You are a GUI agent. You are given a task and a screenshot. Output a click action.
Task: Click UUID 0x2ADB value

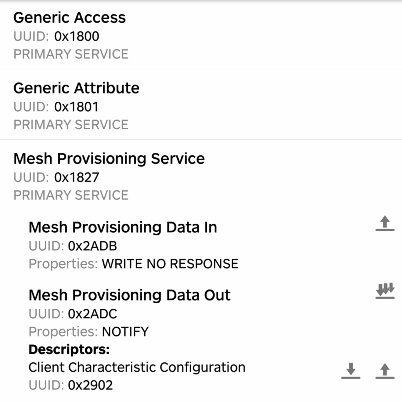[93, 246]
